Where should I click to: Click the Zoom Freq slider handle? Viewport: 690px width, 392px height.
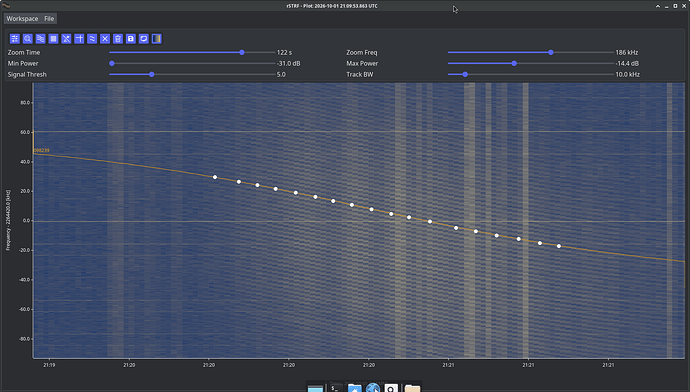(551, 52)
